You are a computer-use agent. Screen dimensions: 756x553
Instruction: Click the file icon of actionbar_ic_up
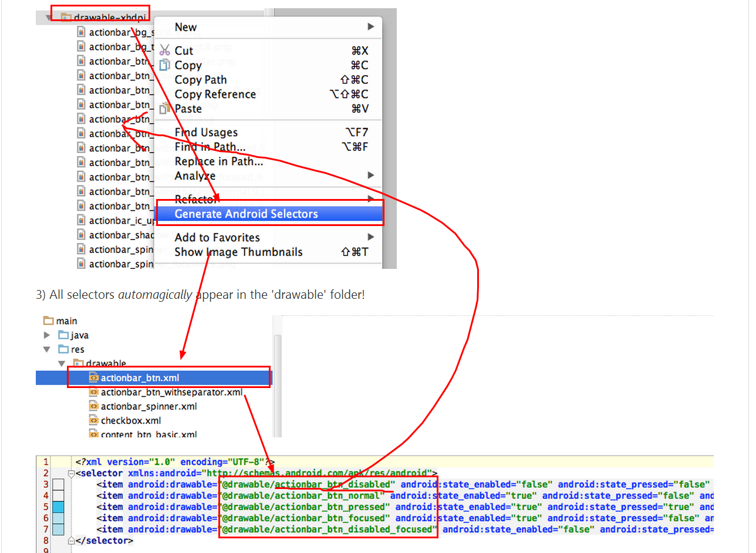[x=81, y=220]
